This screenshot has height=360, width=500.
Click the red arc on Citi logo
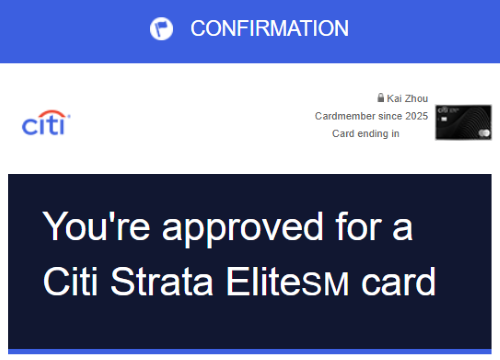[51, 114]
